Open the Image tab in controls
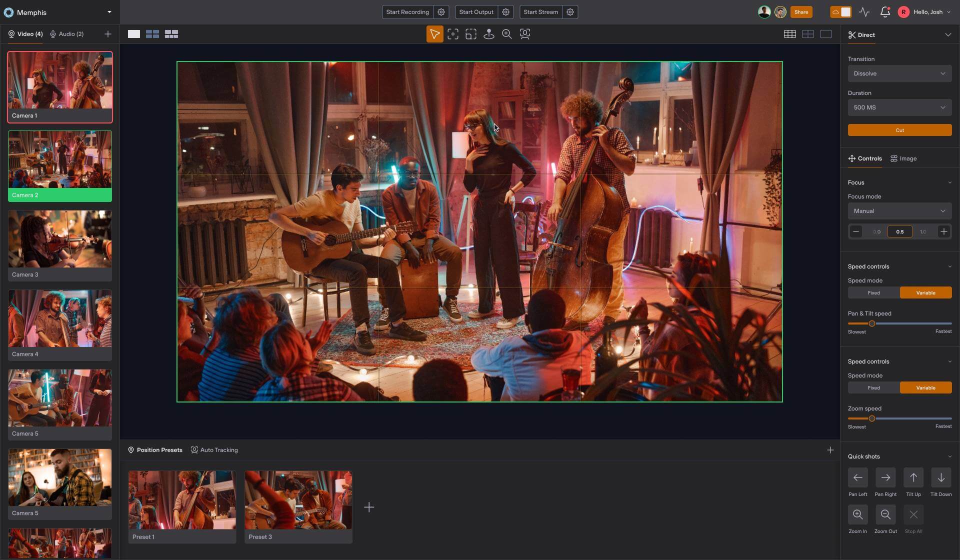Screen dimensions: 960x560 point(903,158)
